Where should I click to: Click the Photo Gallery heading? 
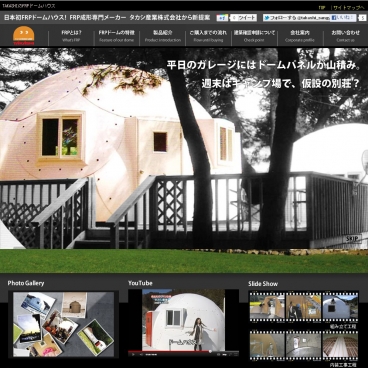click(26, 283)
